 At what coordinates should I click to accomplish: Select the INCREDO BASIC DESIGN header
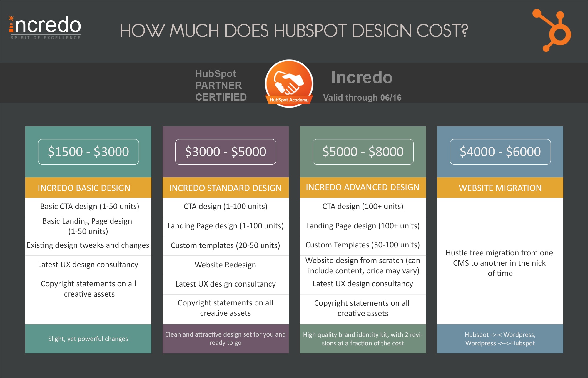click(88, 188)
